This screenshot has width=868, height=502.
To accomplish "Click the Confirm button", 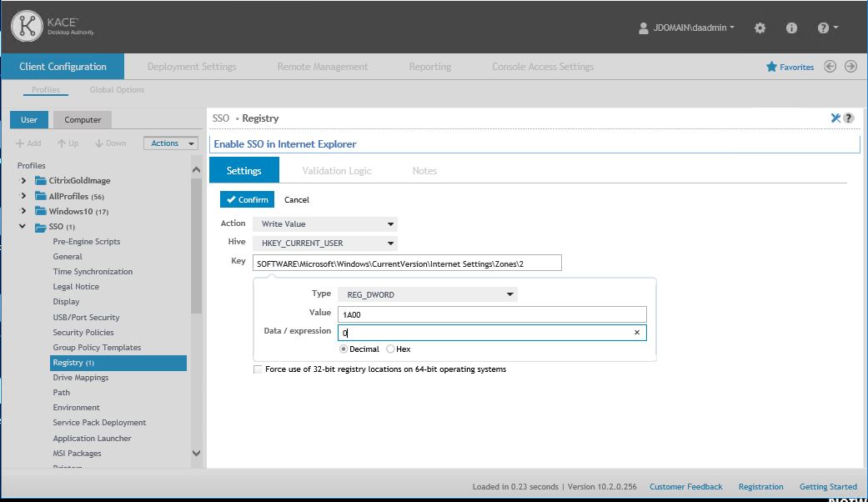I will 247,199.
